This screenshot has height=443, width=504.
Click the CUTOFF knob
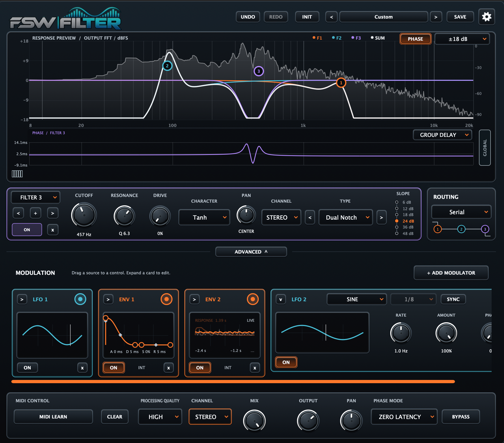(x=84, y=215)
